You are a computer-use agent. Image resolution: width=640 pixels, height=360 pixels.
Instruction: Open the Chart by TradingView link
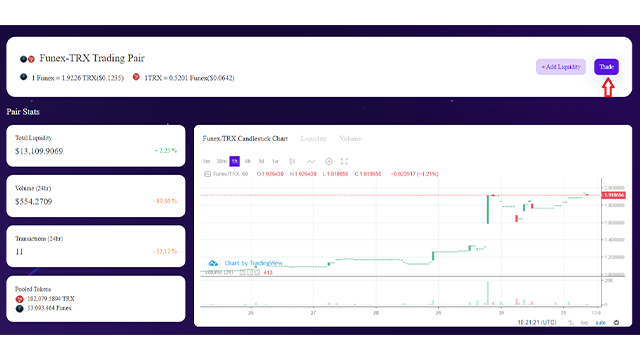click(x=253, y=263)
